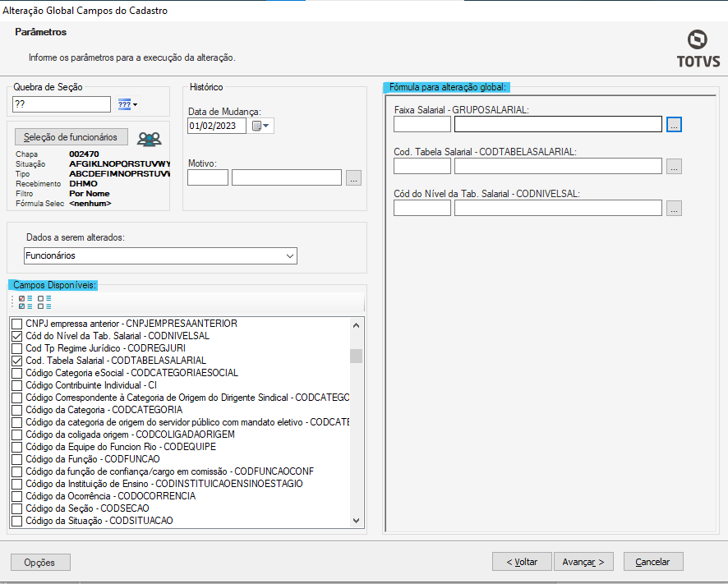The image size is (728, 584).
Task: Open the Quebra de Seção mask dropdown
Action: tap(127, 104)
